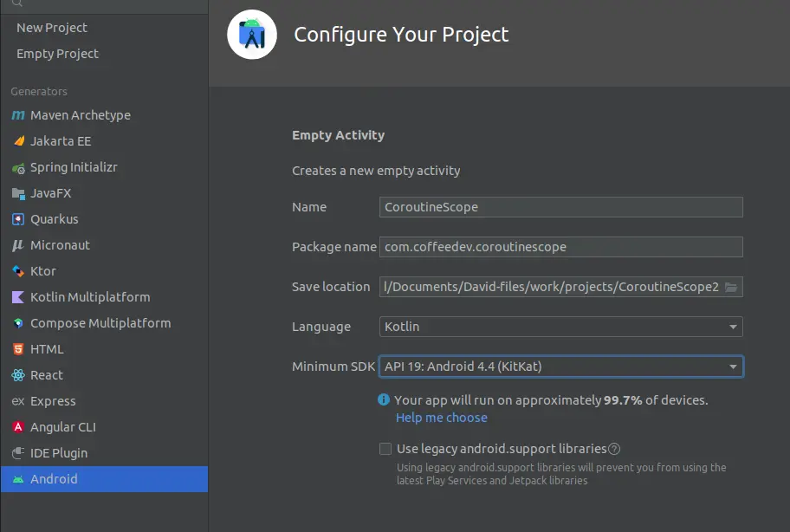Open the Minimum SDK dropdown arrow
This screenshot has height=532, width=790.
pos(733,367)
